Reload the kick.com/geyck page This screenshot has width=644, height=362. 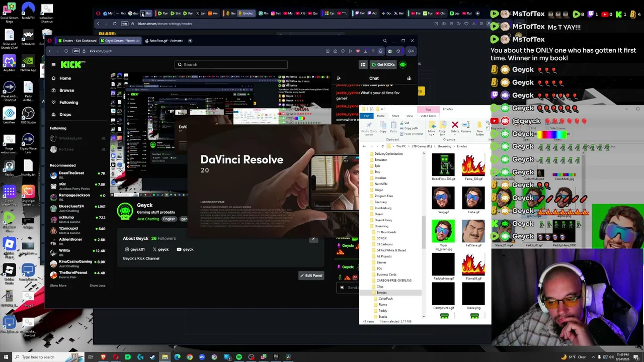click(66, 51)
